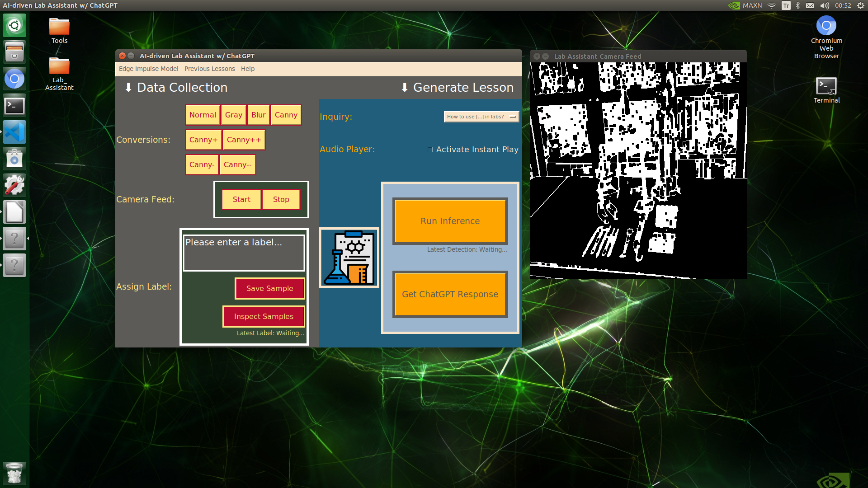Open Wi-Fi network menu in top bar
Image resolution: width=868 pixels, height=488 pixels.
[772, 5]
